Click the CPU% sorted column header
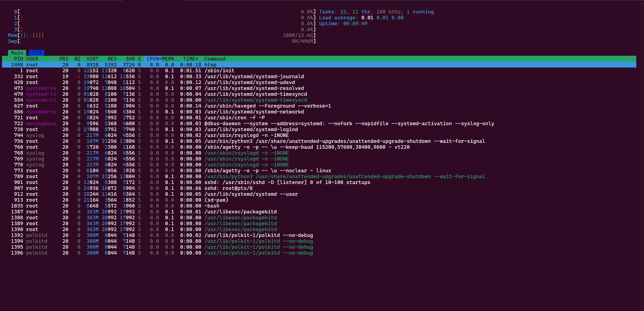This screenshot has width=644, height=311. point(153,59)
